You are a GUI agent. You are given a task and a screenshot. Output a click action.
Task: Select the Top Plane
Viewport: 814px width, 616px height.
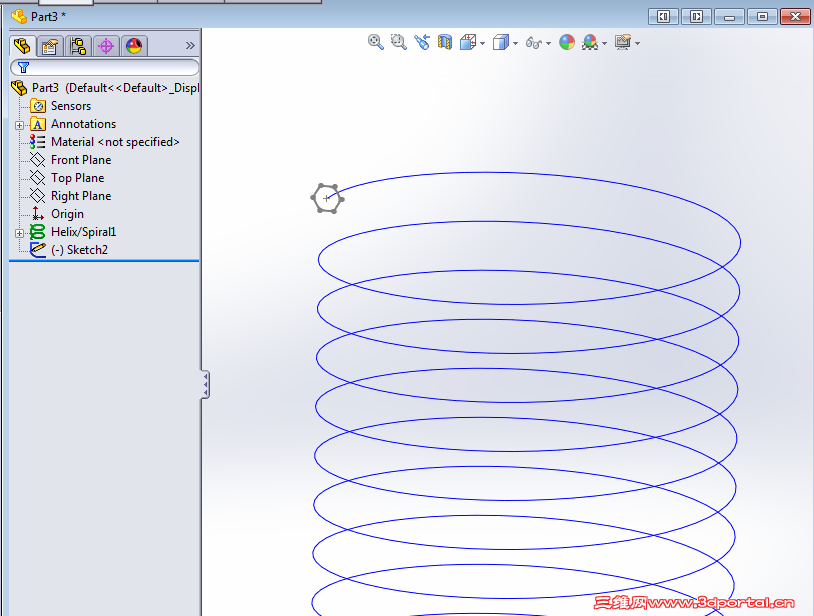coord(78,178)
